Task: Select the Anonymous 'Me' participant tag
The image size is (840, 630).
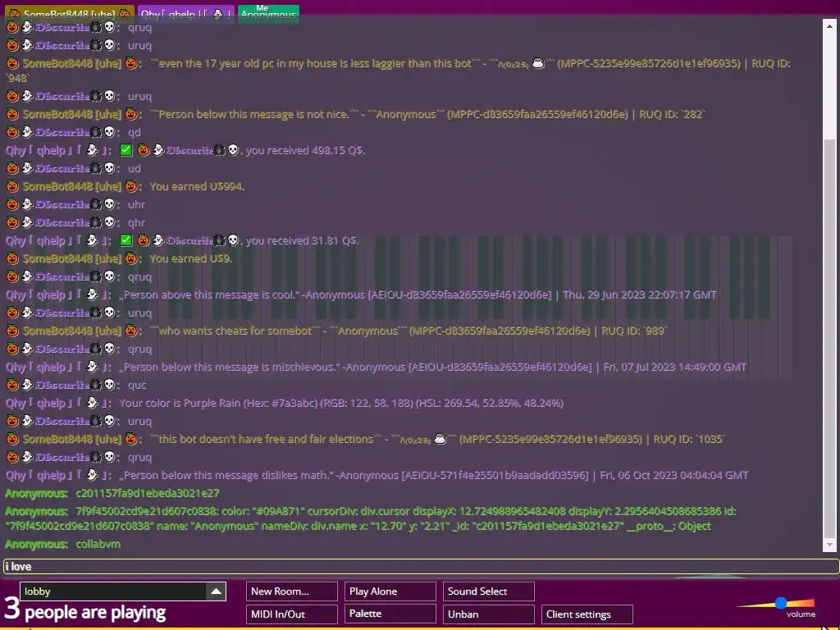Action: pyautogui.click(x=268, y=13)
